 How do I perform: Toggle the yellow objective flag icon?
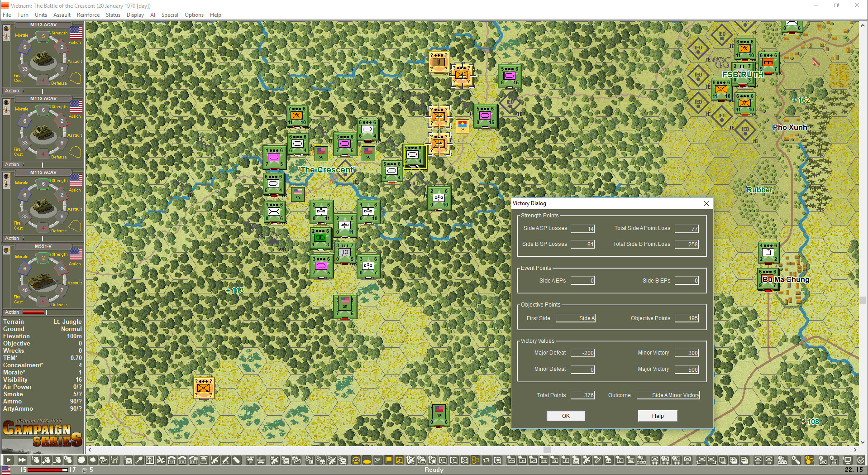point(388,460)
